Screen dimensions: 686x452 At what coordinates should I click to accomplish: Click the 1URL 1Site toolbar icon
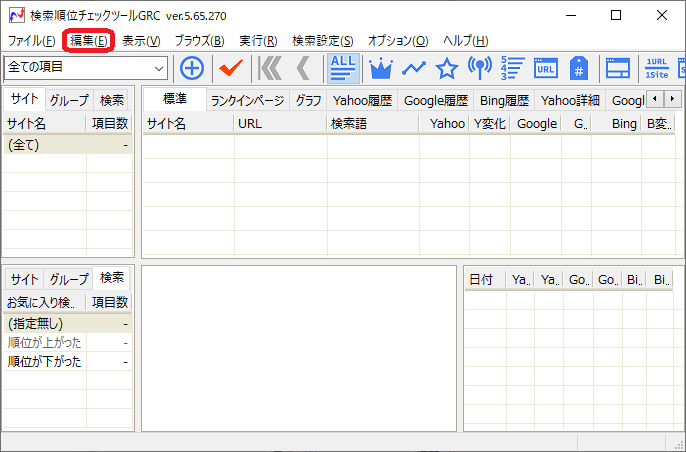pos(656,68)
